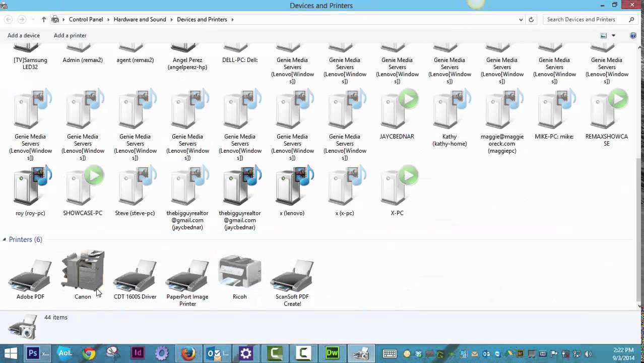The image size is (644, 363).
Task: Open Dreamweaver from the taskbar
Action: coord(332,353)
